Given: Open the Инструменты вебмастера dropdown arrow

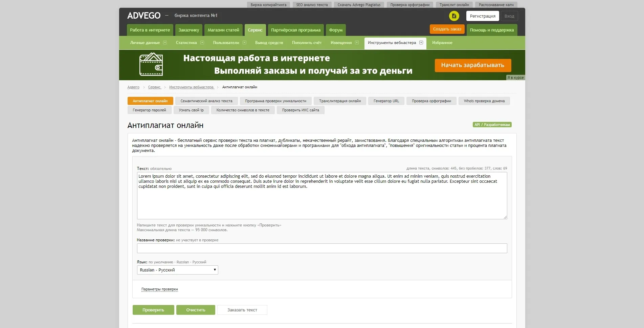Looking at the screenshot, I should (421, 43).
